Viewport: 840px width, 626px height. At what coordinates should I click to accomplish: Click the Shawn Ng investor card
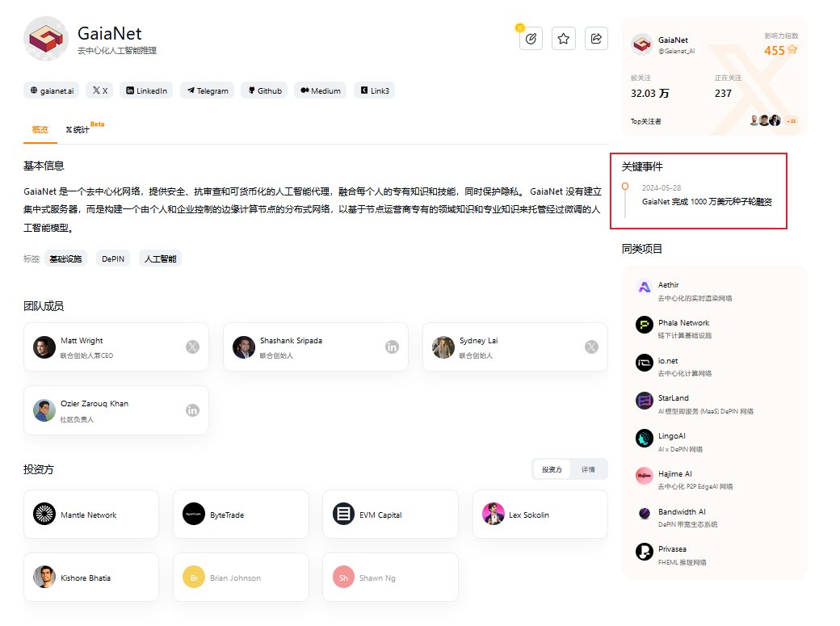[391, 578]
